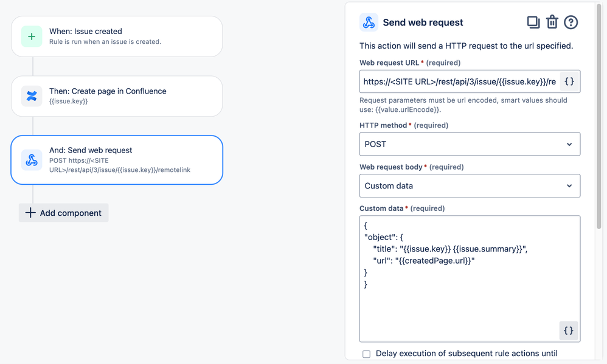Image resolution: width=607 pixels, height=364 pixels.
Task: Click the Send web request panel title
Action: click(x=423, y=22)
